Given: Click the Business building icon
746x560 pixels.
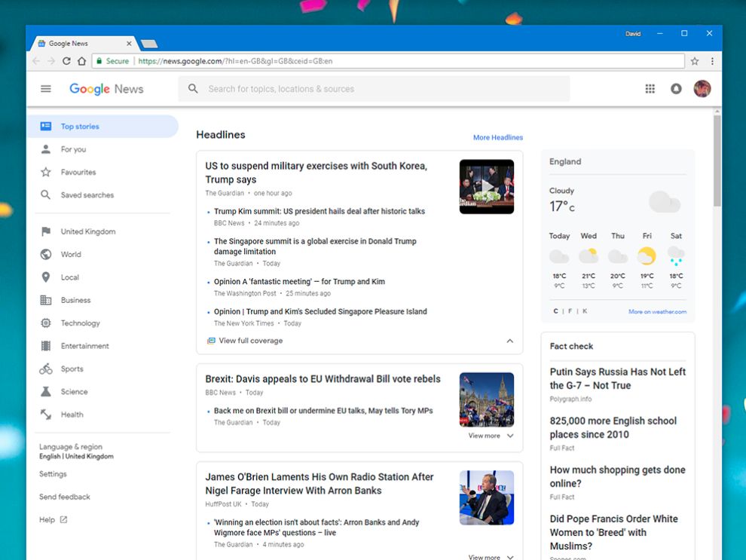Looking at the screenshot, I should click(46, 300).
